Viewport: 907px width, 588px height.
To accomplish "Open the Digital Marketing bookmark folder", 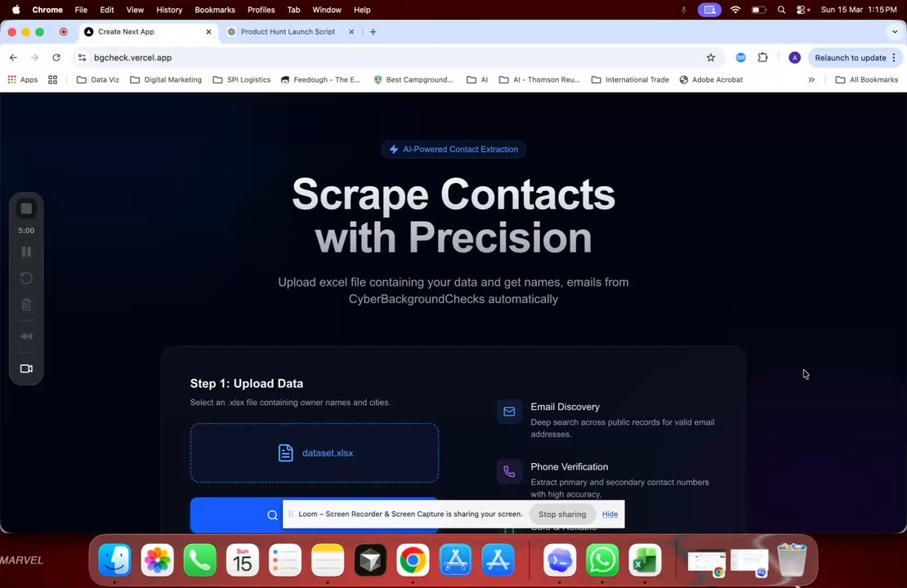I will (166, 80).
